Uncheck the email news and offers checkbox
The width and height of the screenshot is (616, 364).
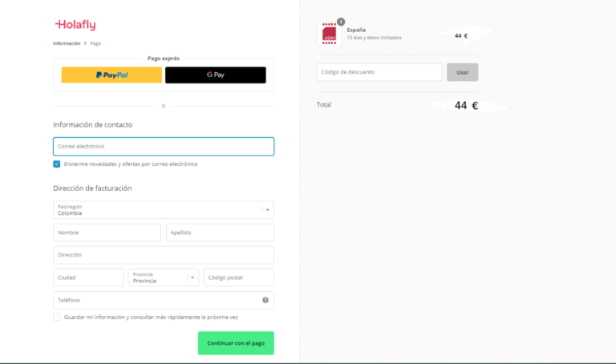57,164
